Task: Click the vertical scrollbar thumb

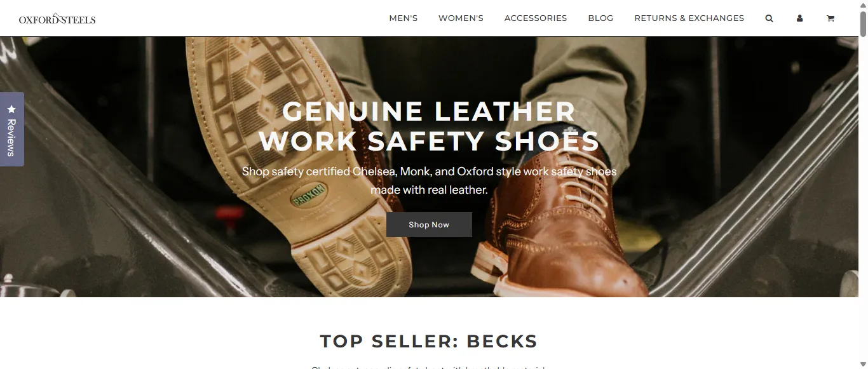Action: point(863,24)
